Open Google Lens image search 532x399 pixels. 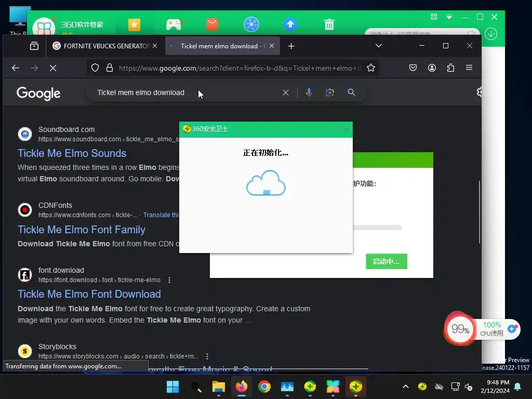tap(330, 92)
